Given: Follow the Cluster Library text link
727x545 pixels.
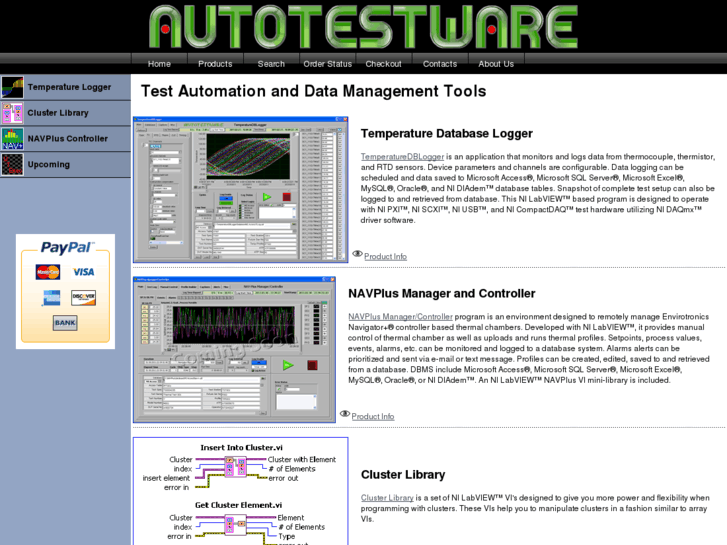Looking at the screenshot, I should (387, 498).
